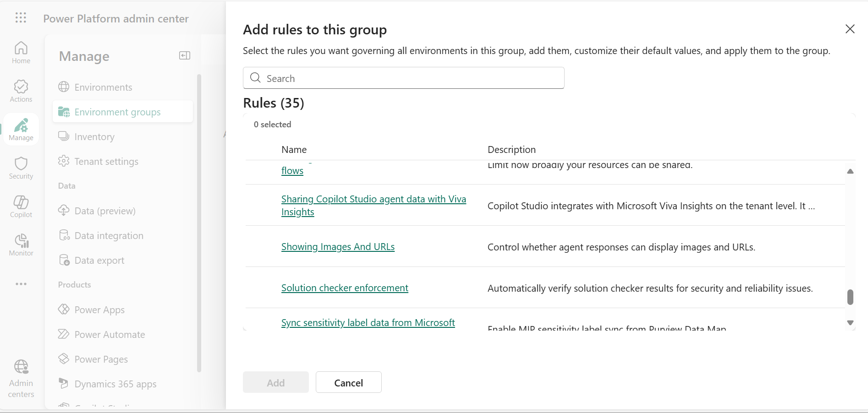Open Tenant settings menu item
Viewport: 868px width, 413px height.
click(x=106, y=162)
